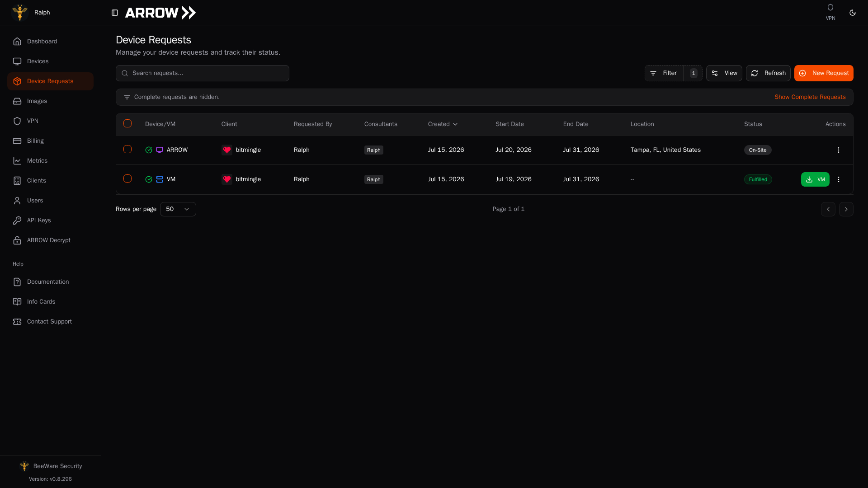Click bitmingle client name in ARROW row

[248, 150]
